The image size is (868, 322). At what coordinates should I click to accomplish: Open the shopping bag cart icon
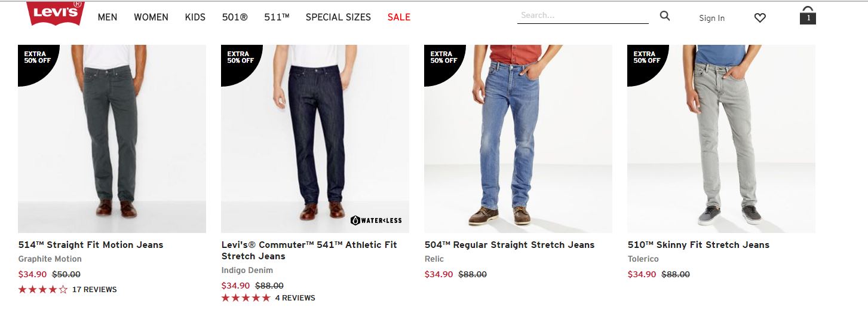coord(808,16)
